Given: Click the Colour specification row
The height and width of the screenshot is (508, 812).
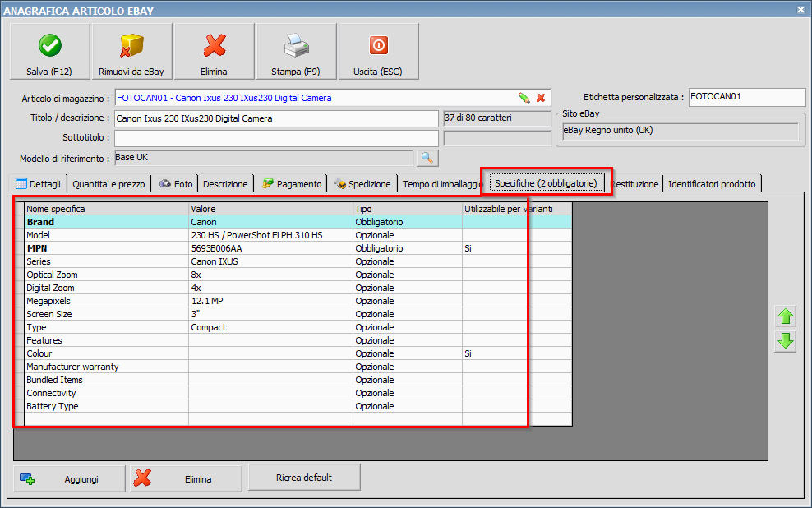Looking at the screenshot, I should (x=298, y=353).
